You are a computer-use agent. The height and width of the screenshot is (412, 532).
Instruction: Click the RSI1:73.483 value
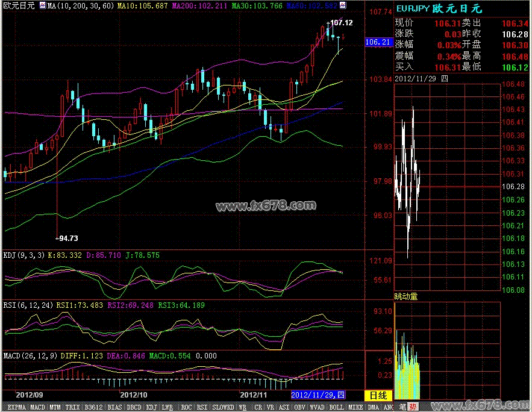pos(80,305)
